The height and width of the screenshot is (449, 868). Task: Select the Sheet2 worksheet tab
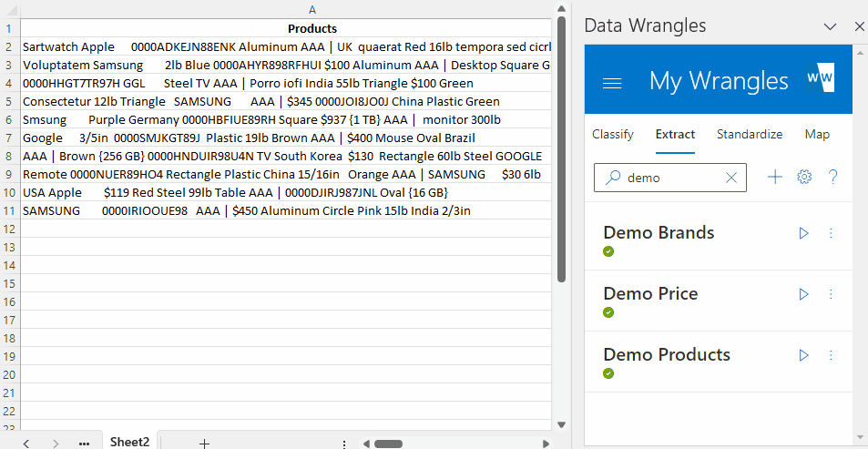point(129,442)
